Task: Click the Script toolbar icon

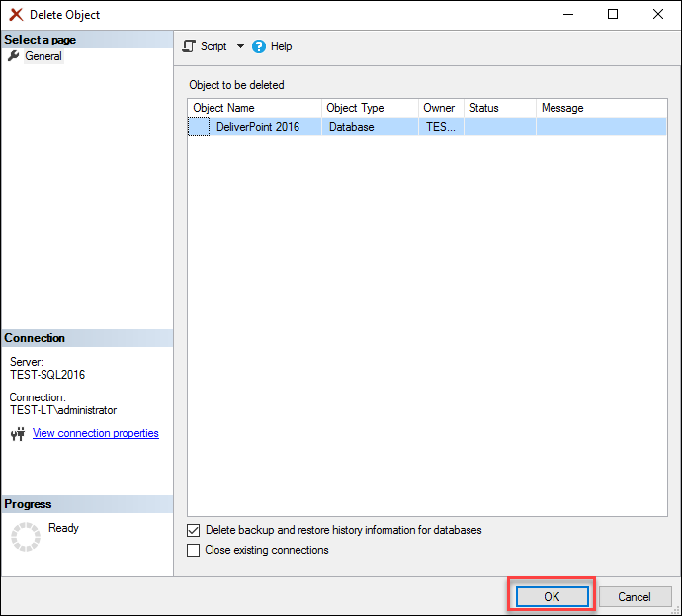Action: (189, 46)
